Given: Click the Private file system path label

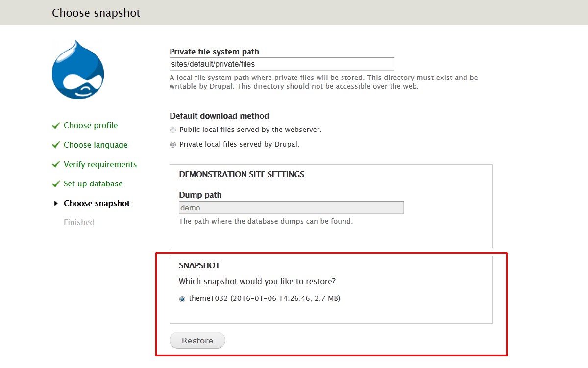Looking at the screenshot, I should point(215,52).
